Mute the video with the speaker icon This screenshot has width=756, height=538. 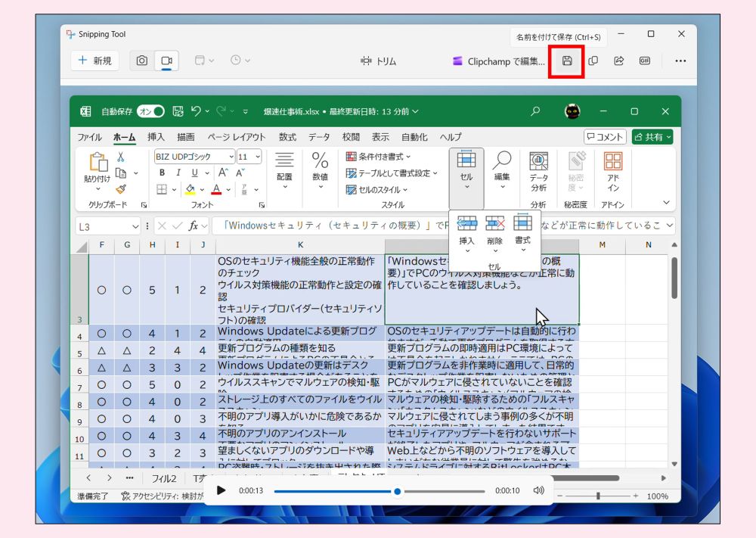[x=538, y=490]
